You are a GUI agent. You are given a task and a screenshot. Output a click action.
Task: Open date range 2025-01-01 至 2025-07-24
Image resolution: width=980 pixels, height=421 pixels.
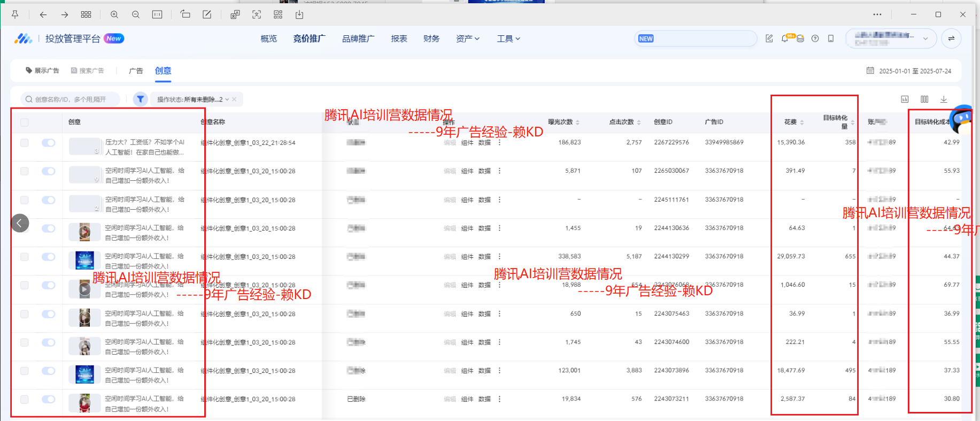pos(909,71)
